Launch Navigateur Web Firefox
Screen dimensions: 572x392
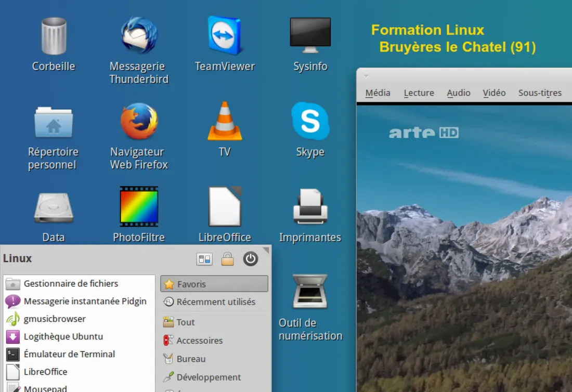pos(139,122)
